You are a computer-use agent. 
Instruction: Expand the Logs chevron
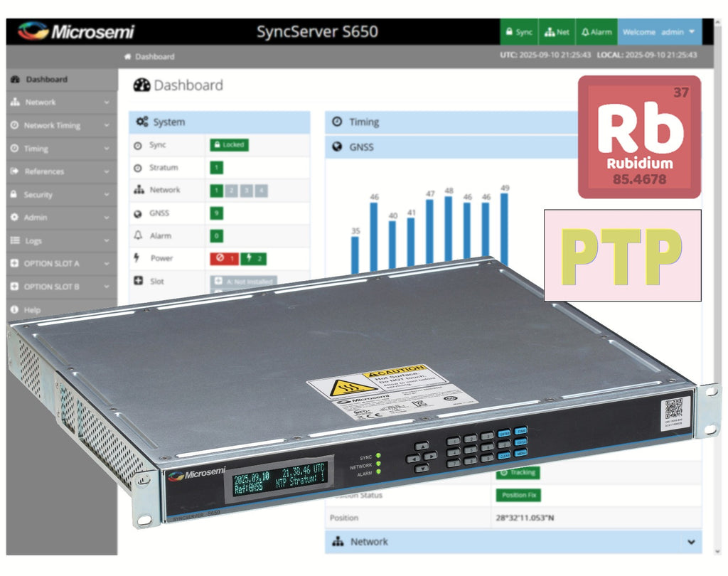[x=107, y=240]
